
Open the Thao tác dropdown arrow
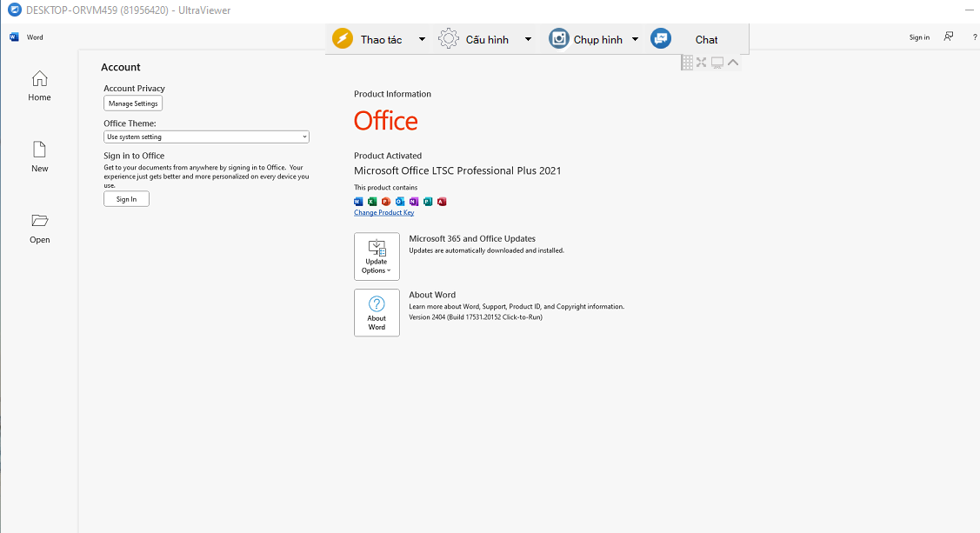(422, 39)
